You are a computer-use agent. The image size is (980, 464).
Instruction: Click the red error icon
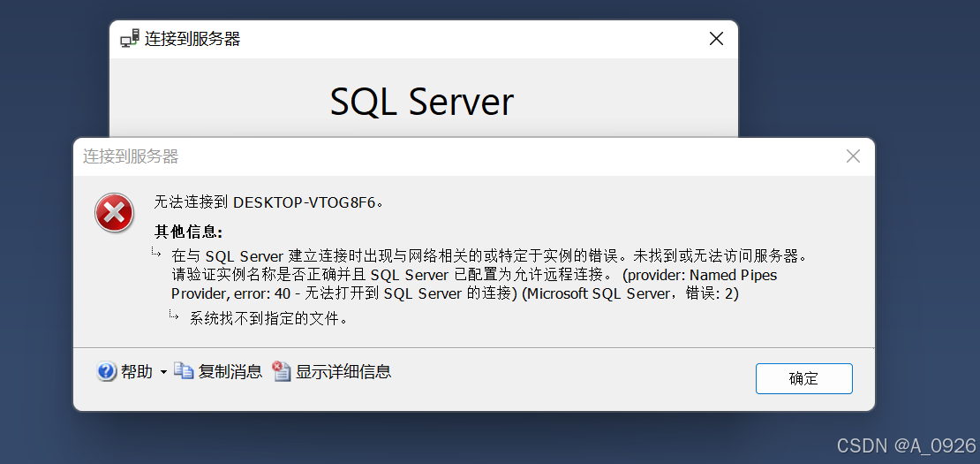114,213
